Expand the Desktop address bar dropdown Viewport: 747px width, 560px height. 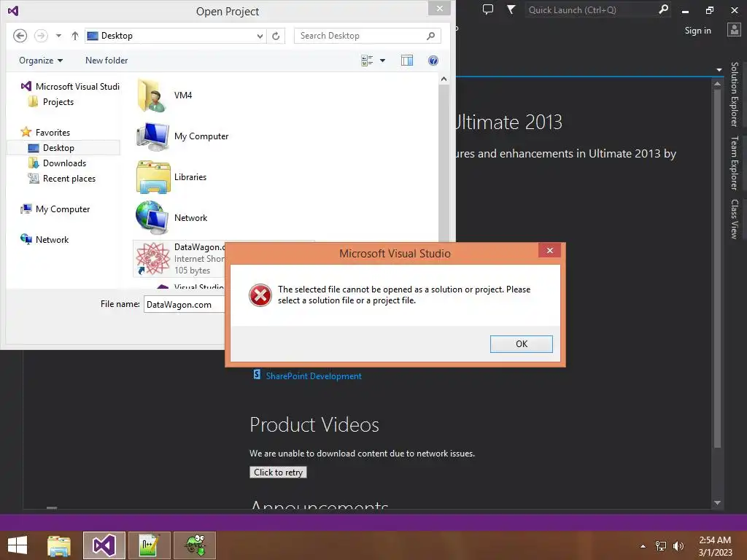coord(260,36)
